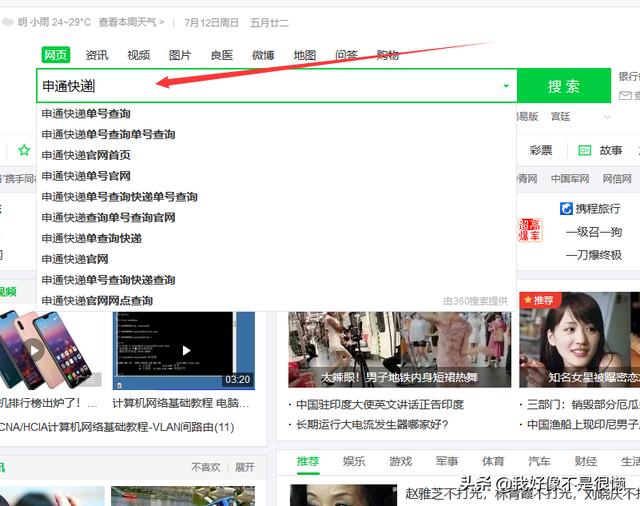Open the 良医 tab
Viewport: 640px width, 506px height.
tap(222, 55)
